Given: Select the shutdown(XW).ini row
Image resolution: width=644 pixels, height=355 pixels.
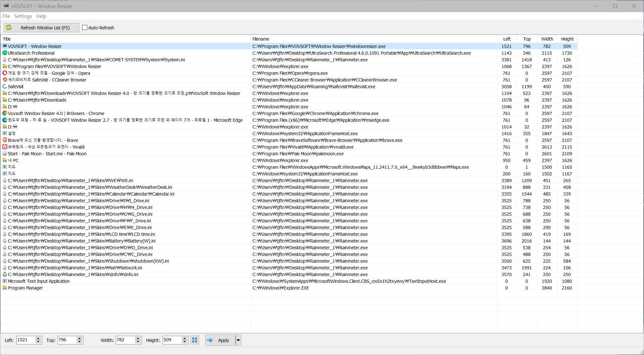Looking at the screenshot, I should point(289,261).
